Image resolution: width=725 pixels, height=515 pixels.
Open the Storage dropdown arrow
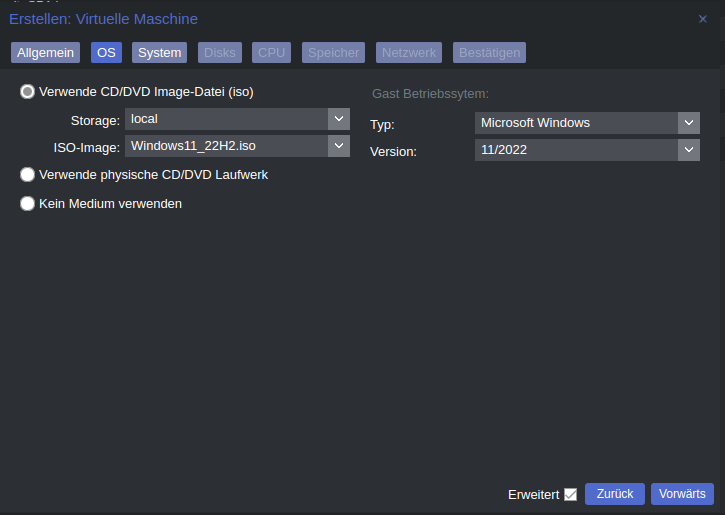[x=339, y=119]
